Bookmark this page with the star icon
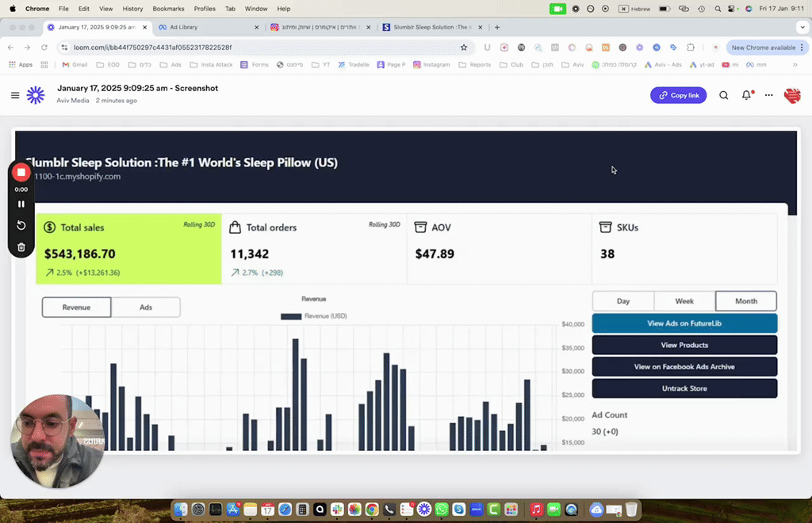This screenshot has width=812, height=523. point(463,47)
